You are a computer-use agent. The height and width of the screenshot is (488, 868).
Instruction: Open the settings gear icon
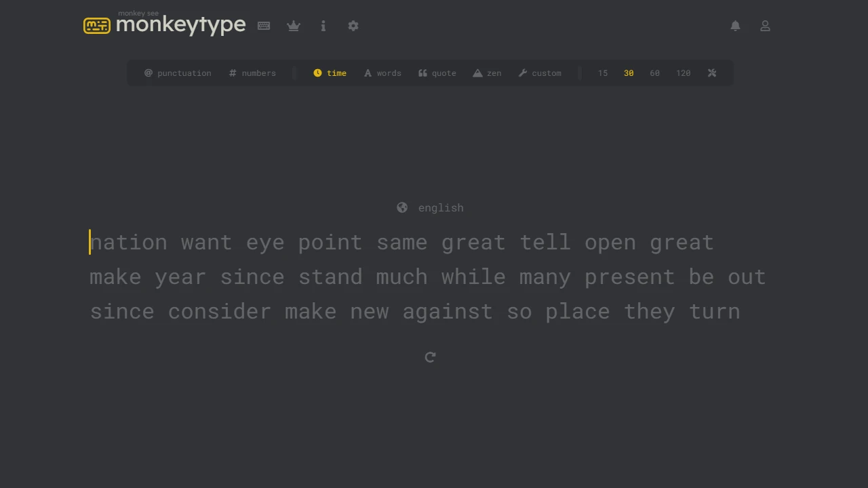(353, 26)
